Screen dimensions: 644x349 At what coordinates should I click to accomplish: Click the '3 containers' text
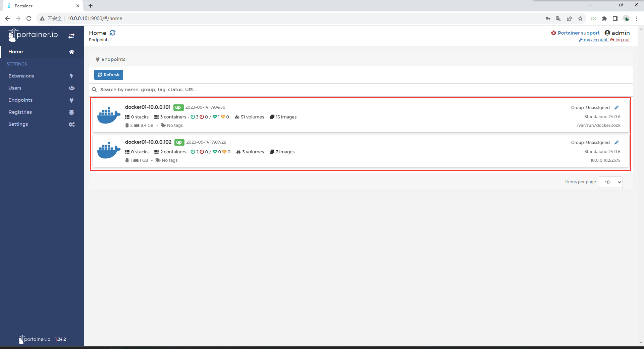[x=173, y=117]
